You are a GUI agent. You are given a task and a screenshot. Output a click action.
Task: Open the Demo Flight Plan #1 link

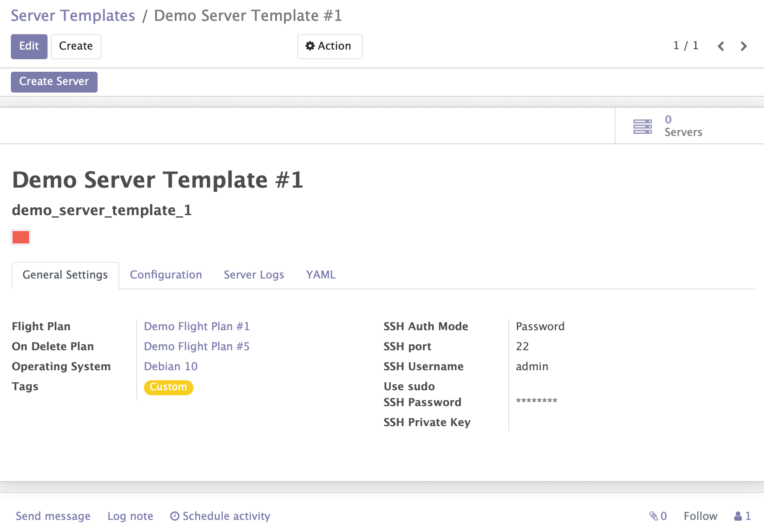pyautogui.click(x=197, y=326)
